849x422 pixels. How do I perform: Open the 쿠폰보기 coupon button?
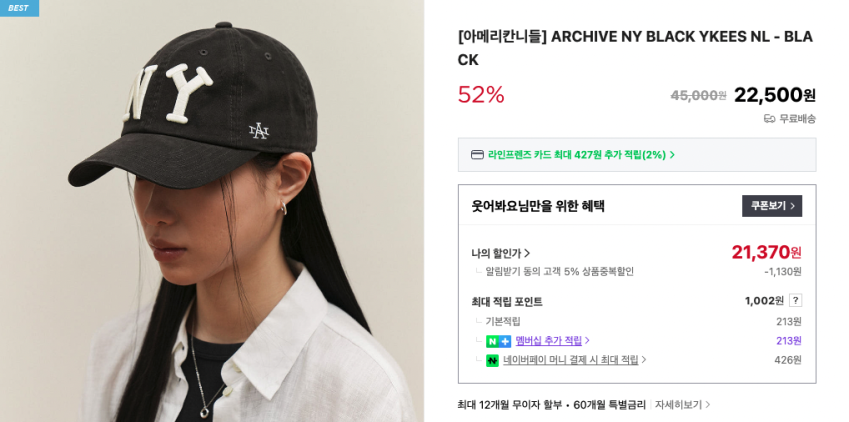click(772, 206)
